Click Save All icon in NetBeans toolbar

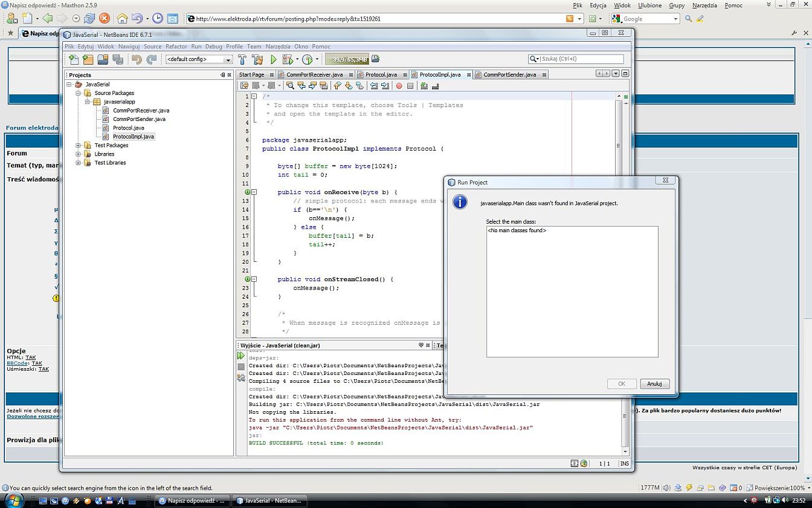[118, 59]
